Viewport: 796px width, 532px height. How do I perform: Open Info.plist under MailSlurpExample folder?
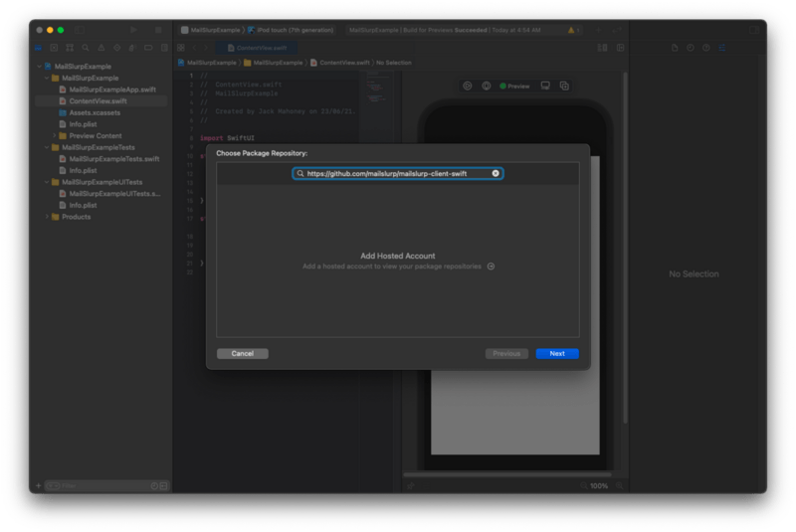point(83,124)
